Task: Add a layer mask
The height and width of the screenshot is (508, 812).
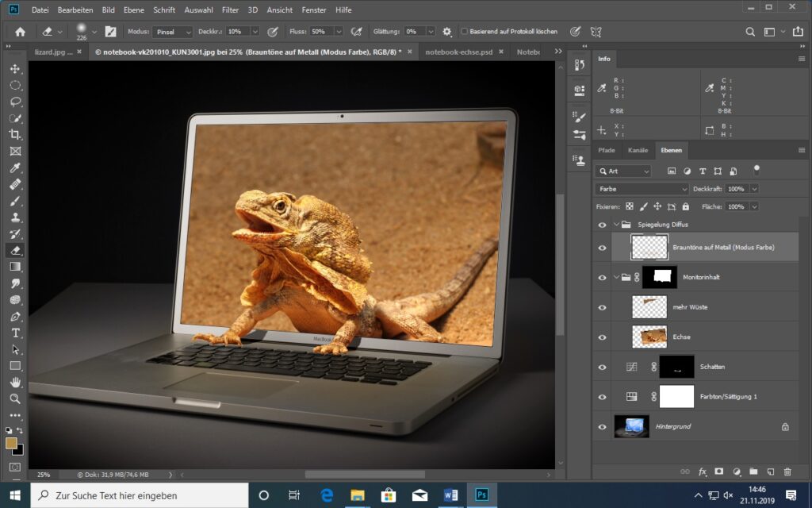Action: (718, 471)
